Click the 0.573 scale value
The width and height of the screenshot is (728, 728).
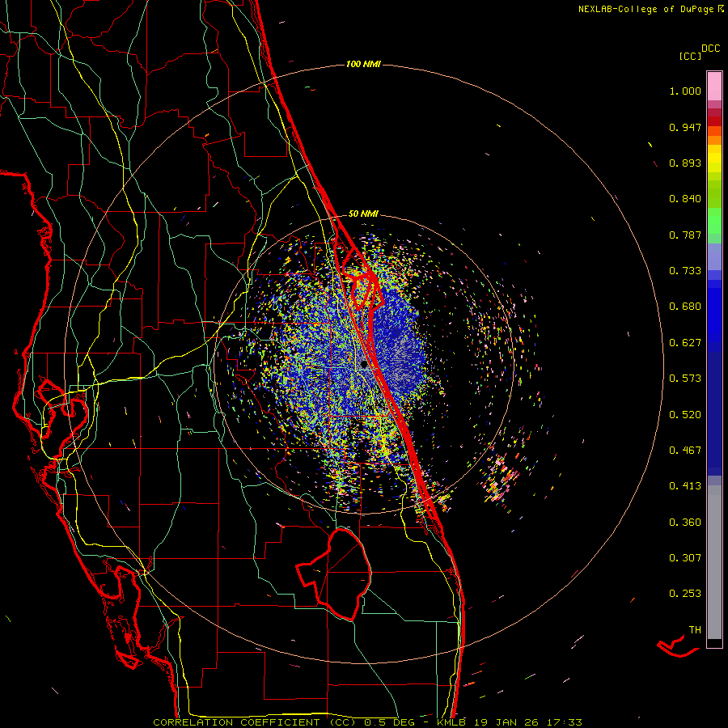point(685,379)
